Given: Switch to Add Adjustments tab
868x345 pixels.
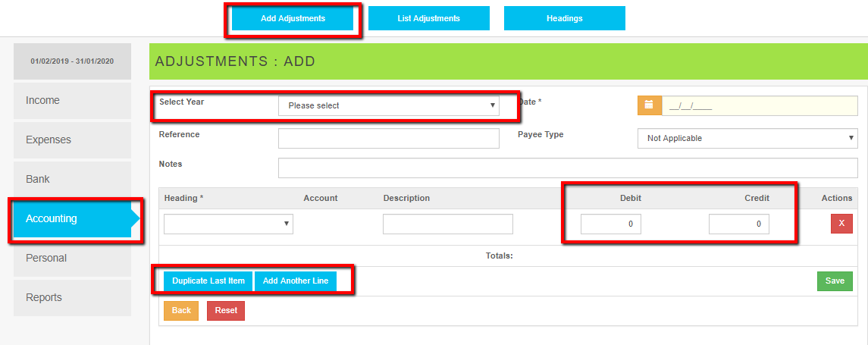Looking at the screenshot, I should coord(293,18).
